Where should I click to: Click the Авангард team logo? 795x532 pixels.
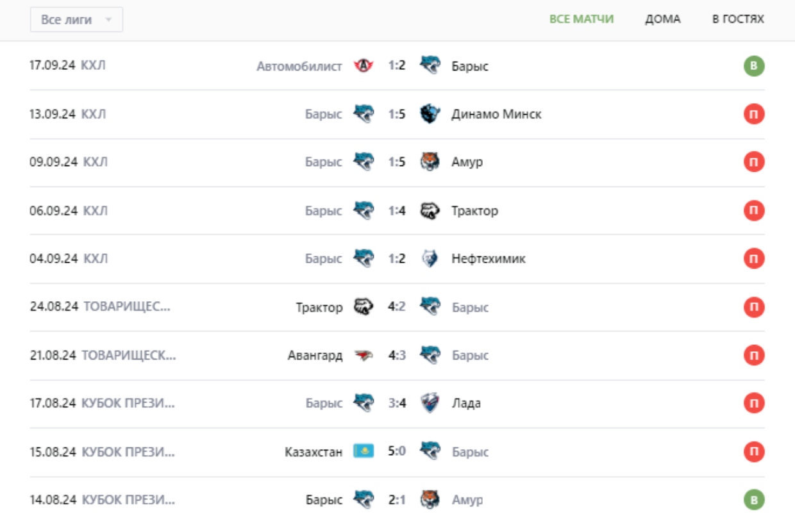(364, 356)
